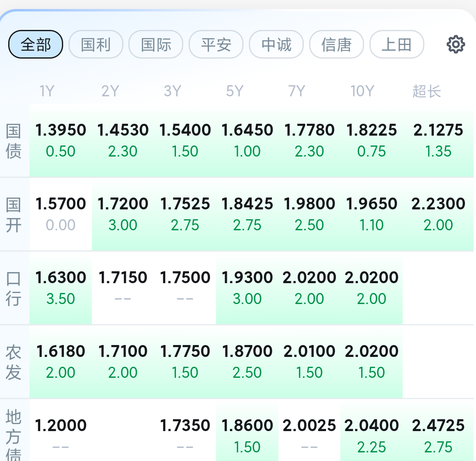Switch to the 上田 tab
The image size is (476, 461).
click(x=396, y=44)
